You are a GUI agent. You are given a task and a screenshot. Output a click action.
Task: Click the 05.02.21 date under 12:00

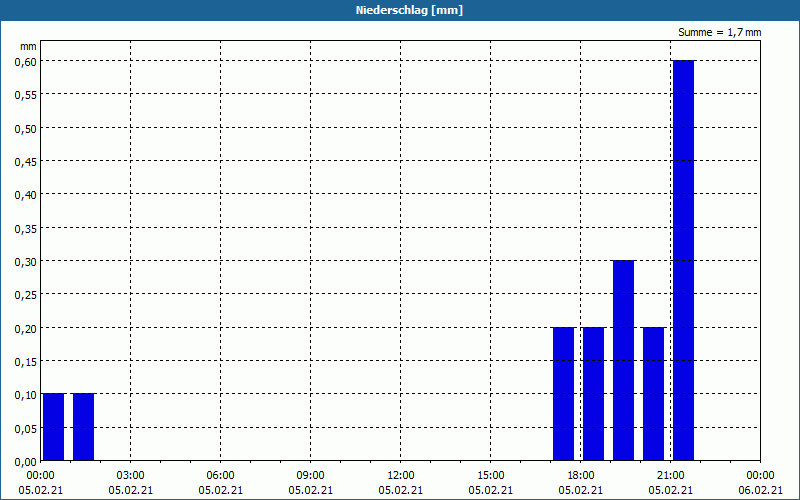[401, 490]
